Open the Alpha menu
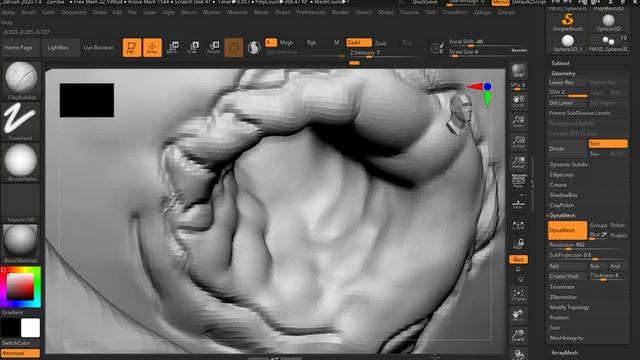This screenshot has width=640, height=360. (8, 12)
